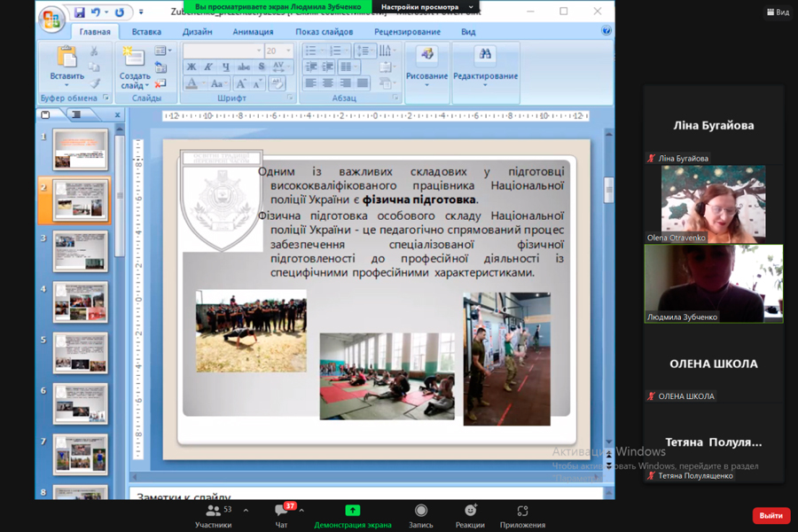Open the Participants list icon
Screen dimensions: 798x532
point(213,512)
